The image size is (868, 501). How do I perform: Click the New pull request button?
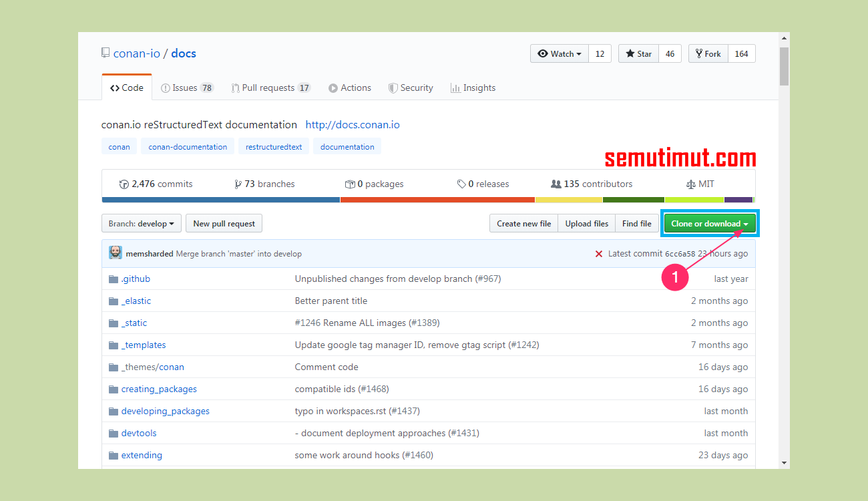tap(224, 223)
